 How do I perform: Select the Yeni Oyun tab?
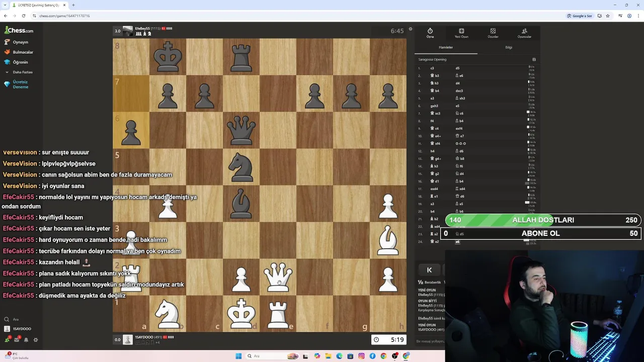point(461,33)
